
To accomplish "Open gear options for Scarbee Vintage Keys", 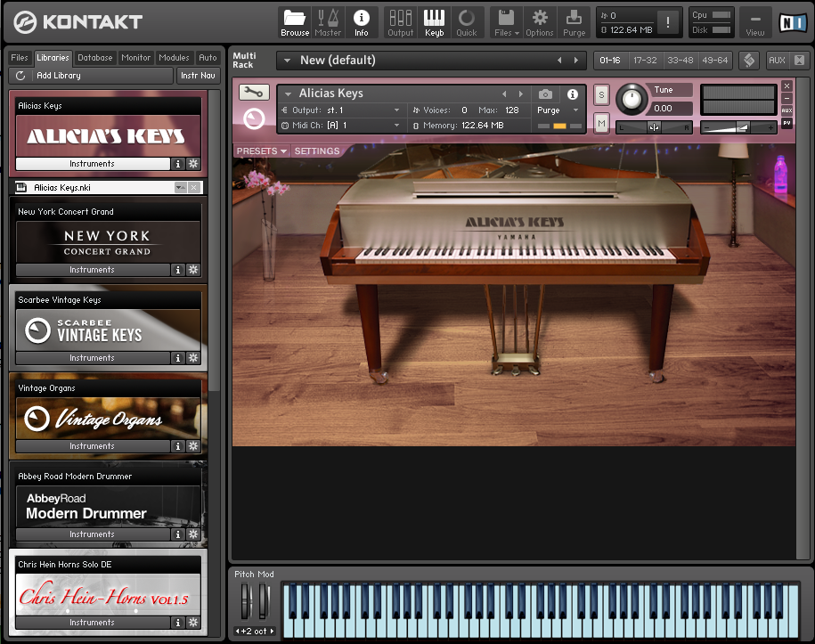I will (x=193, y=357).
